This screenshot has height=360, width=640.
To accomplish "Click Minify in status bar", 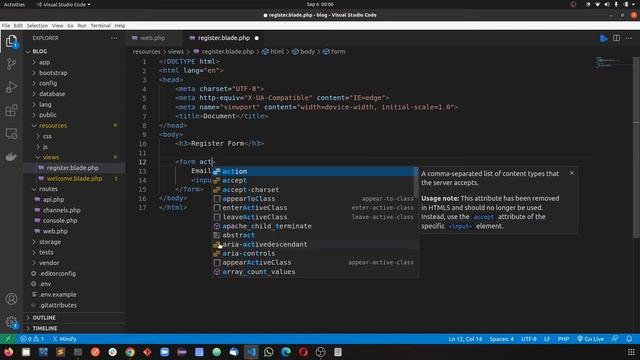I will point(64,339).
